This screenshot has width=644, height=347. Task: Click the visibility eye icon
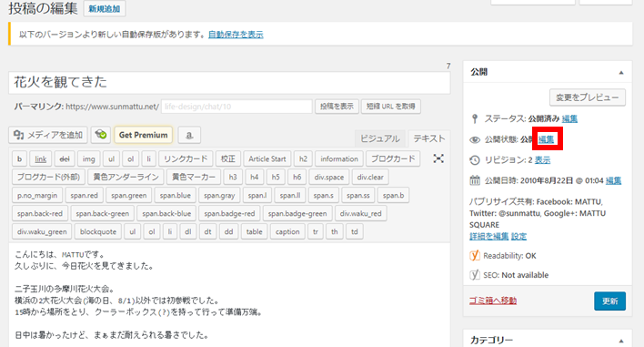[x=475, y=139]
